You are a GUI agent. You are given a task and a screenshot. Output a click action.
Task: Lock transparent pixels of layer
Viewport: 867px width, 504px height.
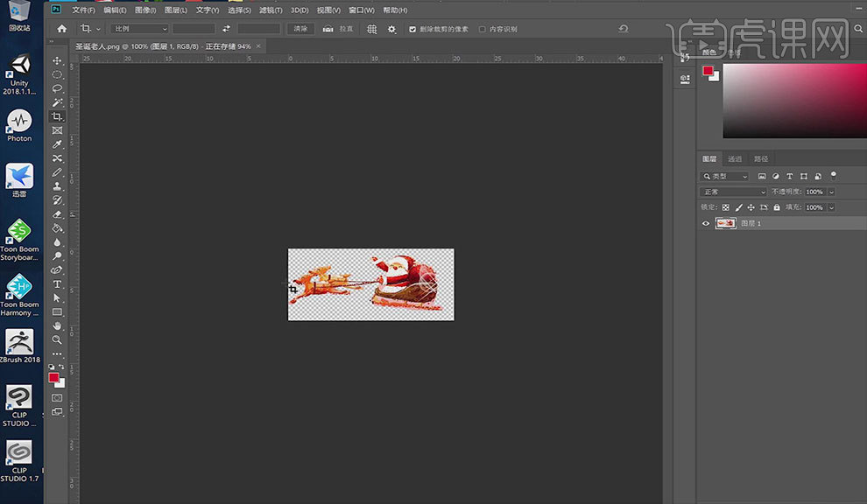coord(725,207)
